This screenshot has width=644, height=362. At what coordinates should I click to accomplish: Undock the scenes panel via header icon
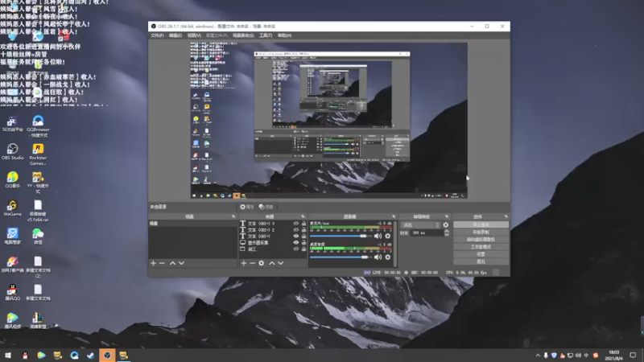233,216
